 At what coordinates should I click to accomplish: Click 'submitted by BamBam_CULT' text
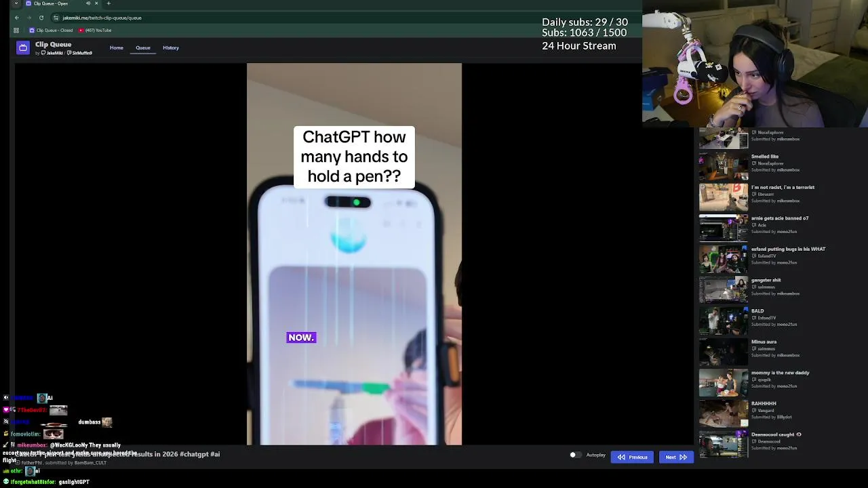click(x=76, y=463)
